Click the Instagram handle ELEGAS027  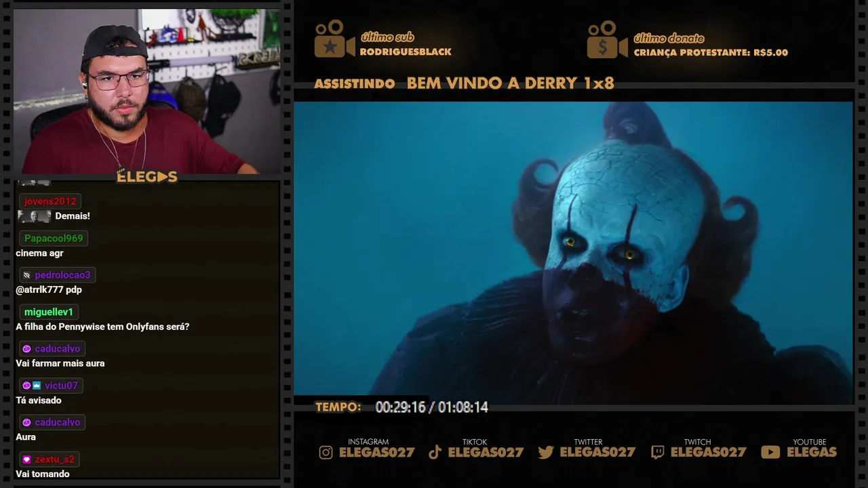point(377,453)
